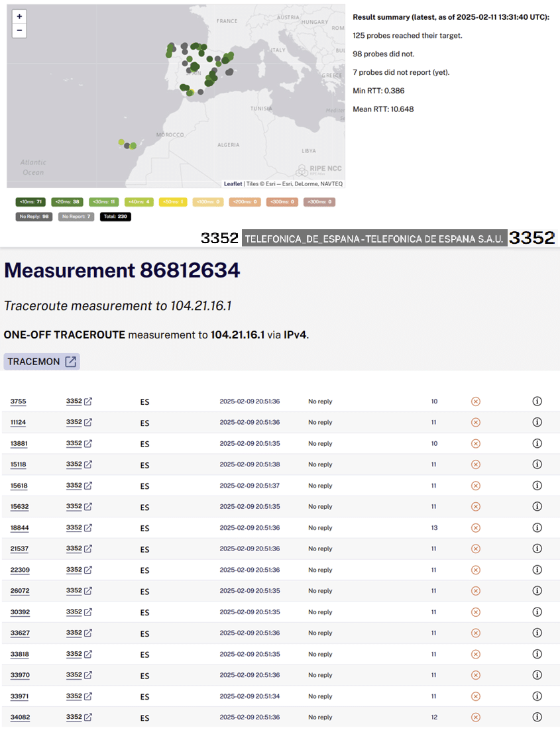This screenshot has height=742, width=560.
Task: Select the Total: 230 legend badge
Action: 115,217
